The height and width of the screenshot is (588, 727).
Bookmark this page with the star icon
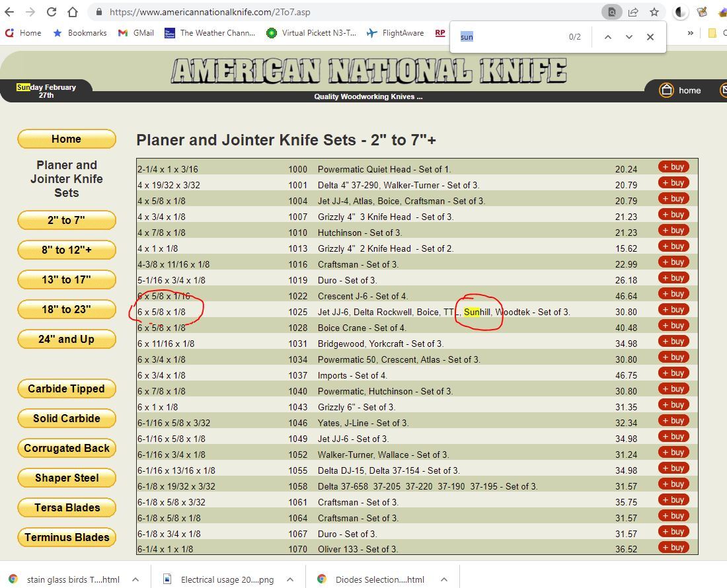[654, 12]
